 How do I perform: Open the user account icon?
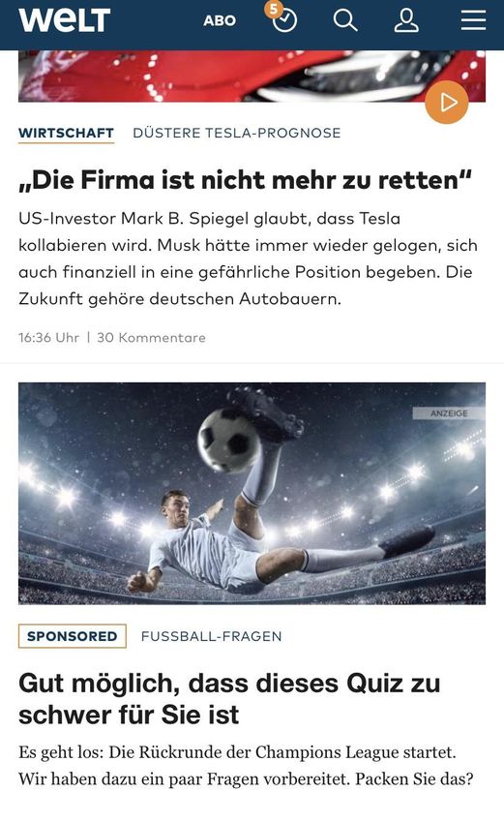[406, 21]
